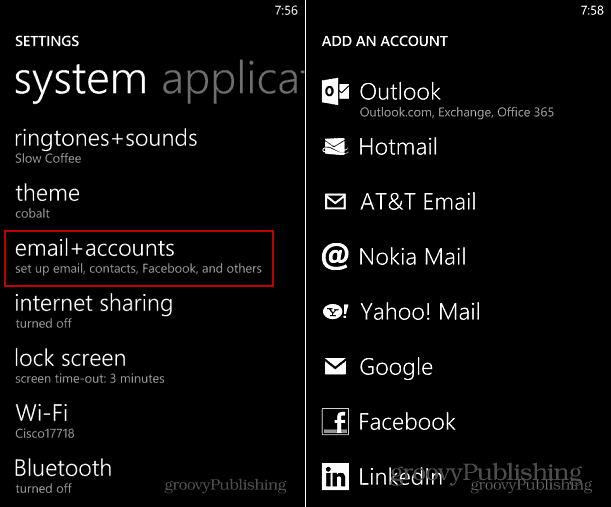Choose Hotmail account label
Image resolution: width=611 pixels, height=507 pixels.
point(398,147)
